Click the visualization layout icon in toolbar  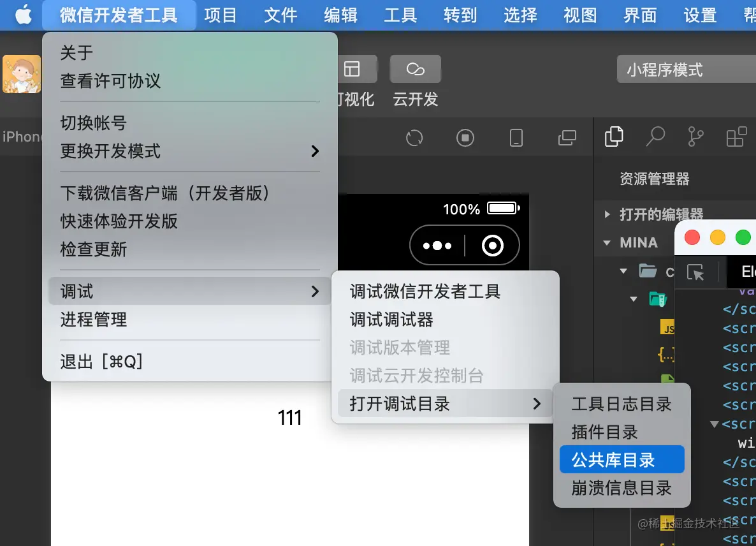[x=352, y=69]
